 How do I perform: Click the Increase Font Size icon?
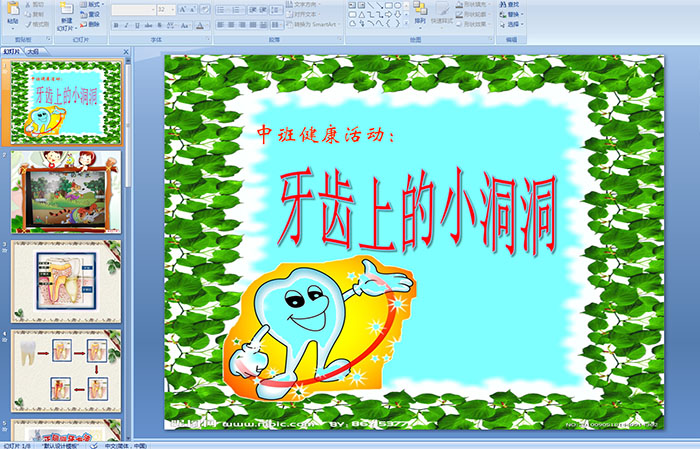click(183, 10)
